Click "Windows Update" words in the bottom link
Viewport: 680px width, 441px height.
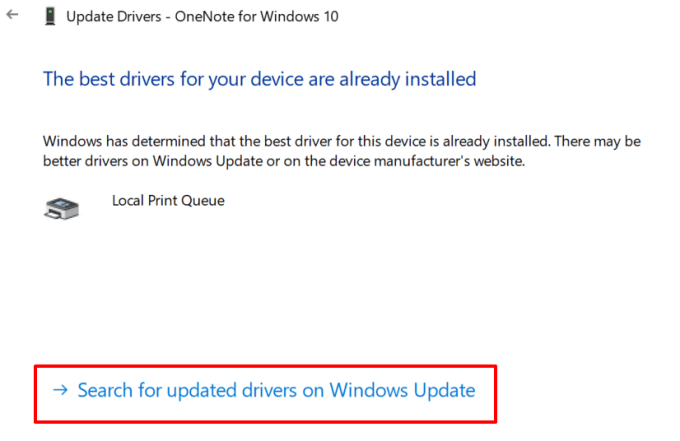point(411,389)
